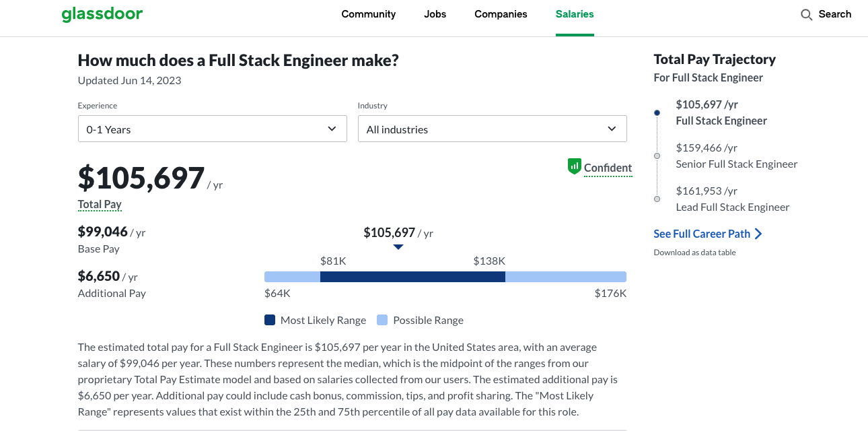The height and width of the screenshot is (431, 868).
Task: Click the light blue bar above $64K
Action: (292, 277)
